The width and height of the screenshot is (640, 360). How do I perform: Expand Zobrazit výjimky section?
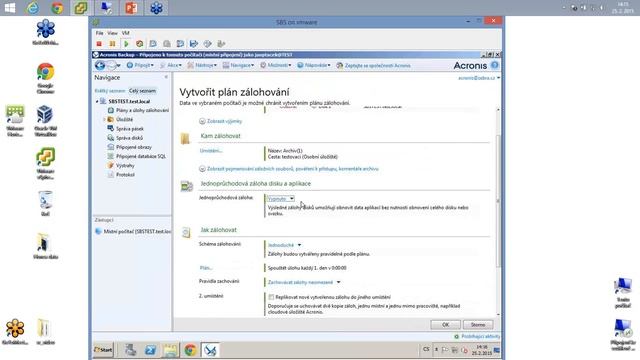[x=220, y=121]
